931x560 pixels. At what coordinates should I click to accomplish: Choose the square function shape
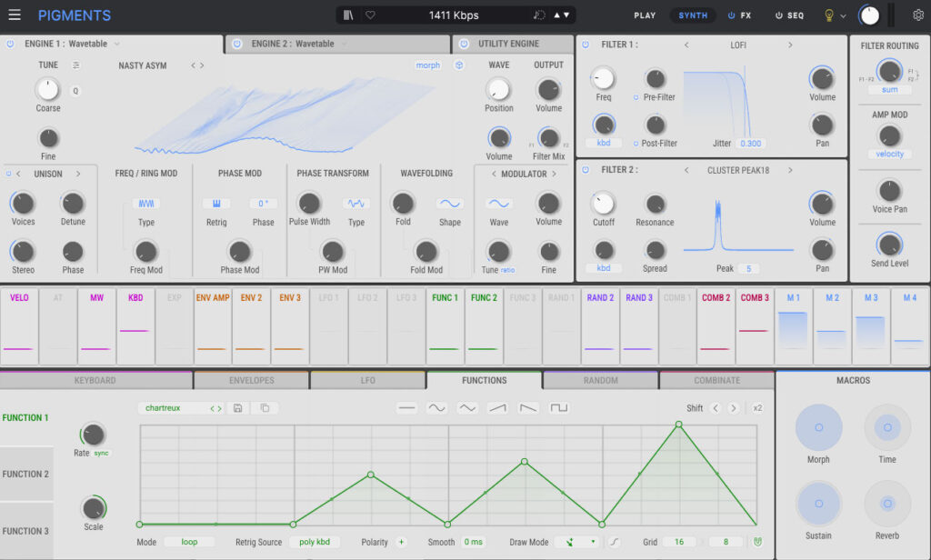point(559,408)
